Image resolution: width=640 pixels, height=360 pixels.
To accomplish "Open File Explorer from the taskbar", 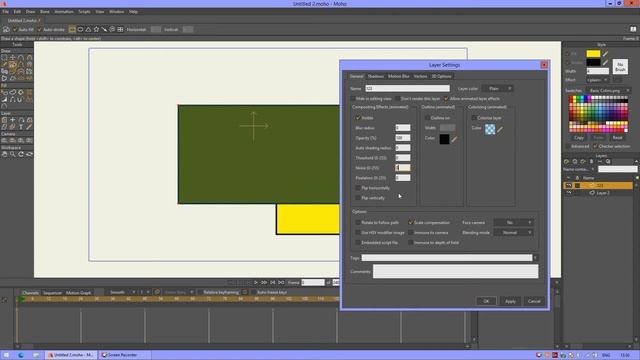I will 36,355.
